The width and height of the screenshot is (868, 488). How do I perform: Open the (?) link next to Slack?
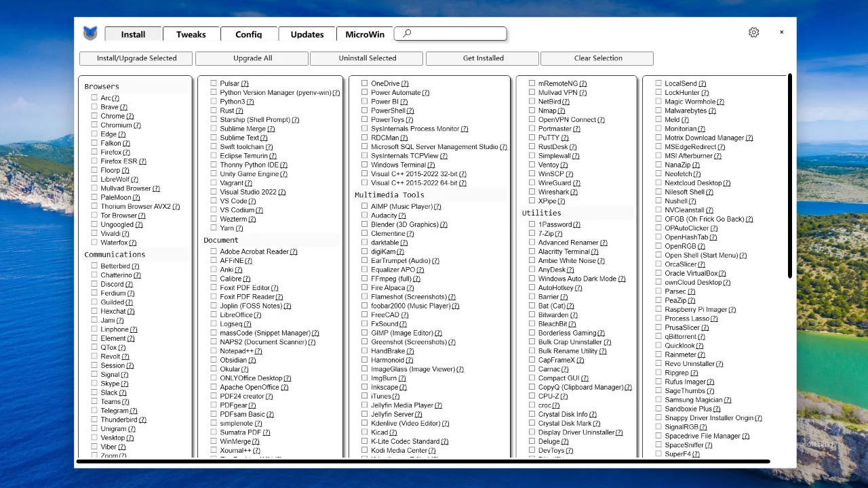123,392
